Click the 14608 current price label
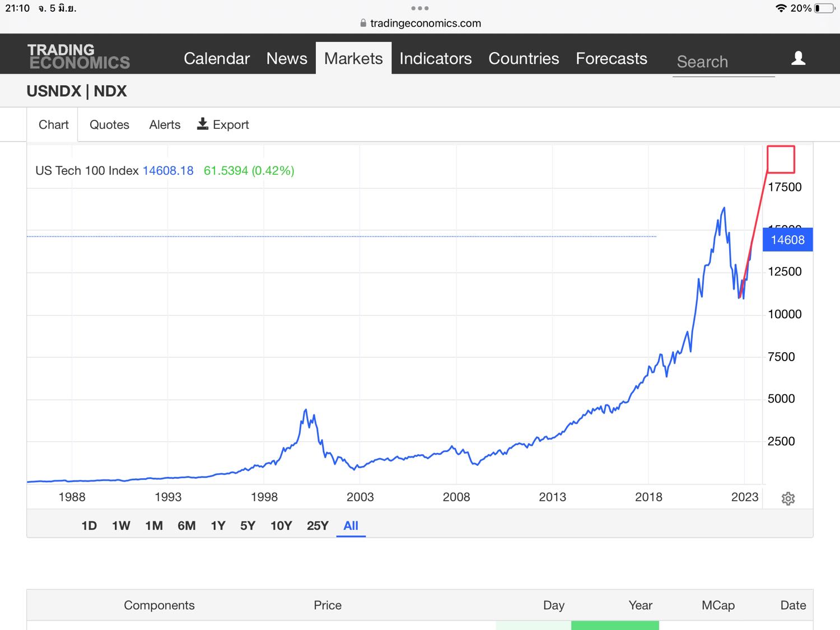 pos(787,240)
